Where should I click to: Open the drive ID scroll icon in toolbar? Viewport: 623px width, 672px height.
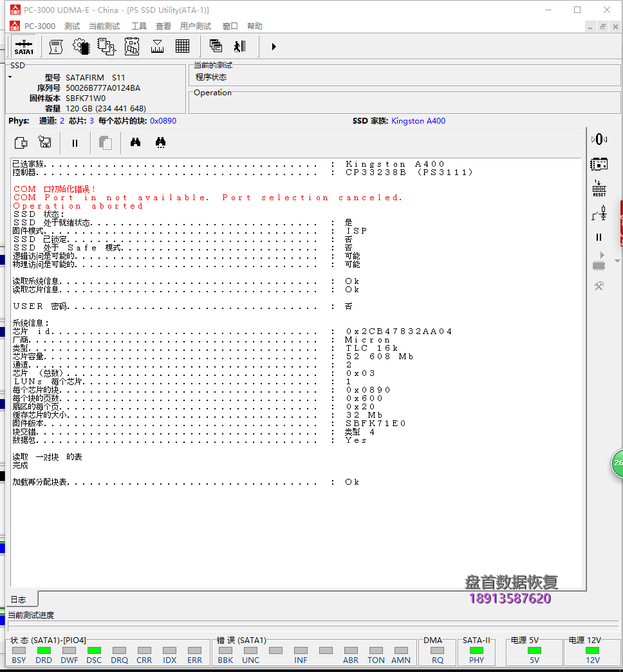click(x=56, y=47)
